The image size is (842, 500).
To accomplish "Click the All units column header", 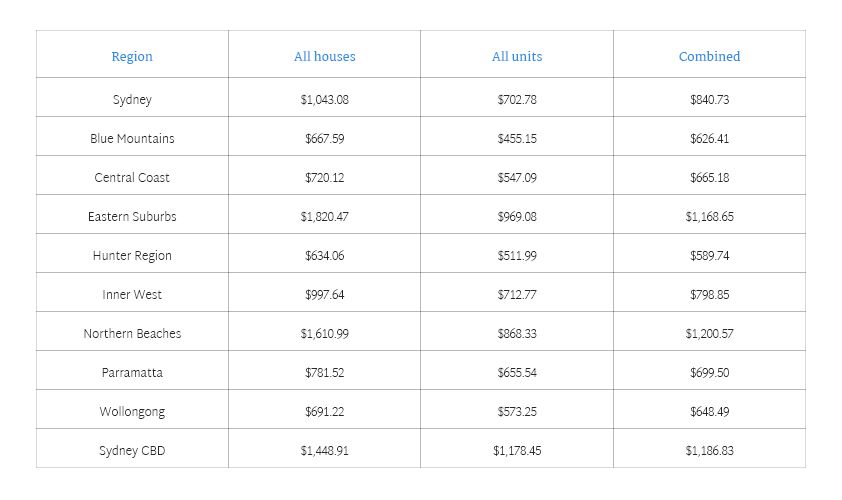I will pos(517,57).
